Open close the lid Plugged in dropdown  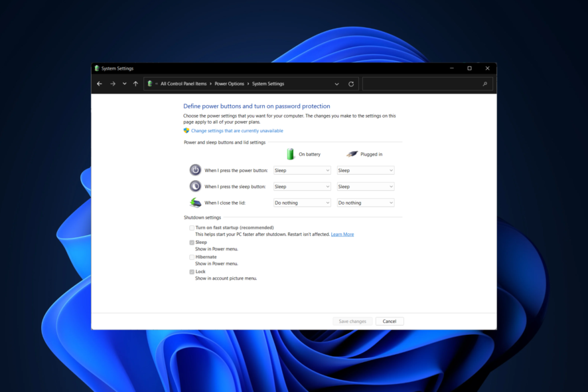(366, 203)
